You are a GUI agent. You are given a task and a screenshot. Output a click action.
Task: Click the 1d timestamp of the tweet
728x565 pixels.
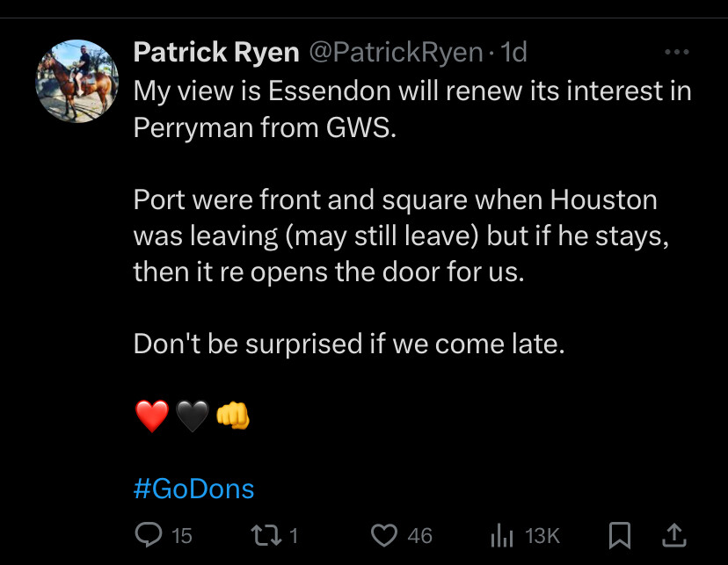click(x=514, y=52)
